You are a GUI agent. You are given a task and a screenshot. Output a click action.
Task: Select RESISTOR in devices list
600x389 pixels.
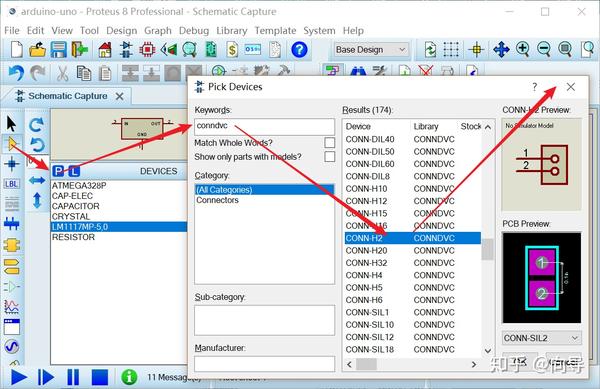(x=73, y=237)
